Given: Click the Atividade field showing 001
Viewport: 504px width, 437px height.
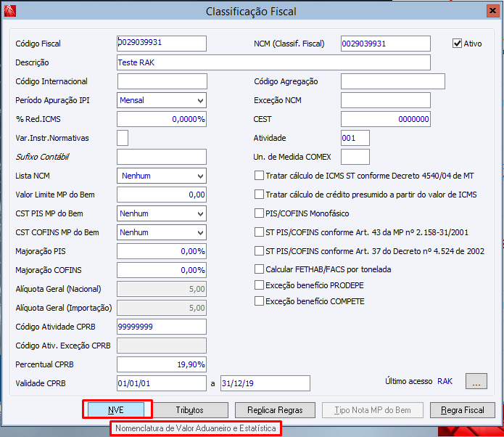Looking at the screenshot, I should 355,138.
